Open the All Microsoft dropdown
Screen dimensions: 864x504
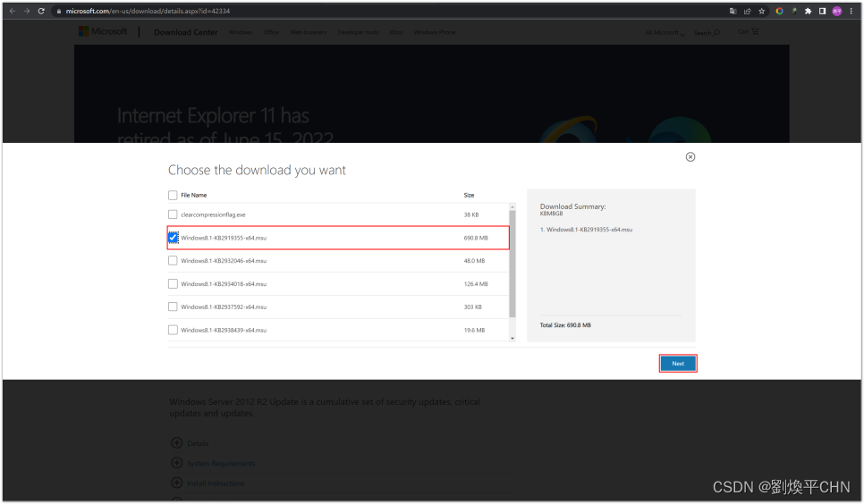tap(665, 32)
